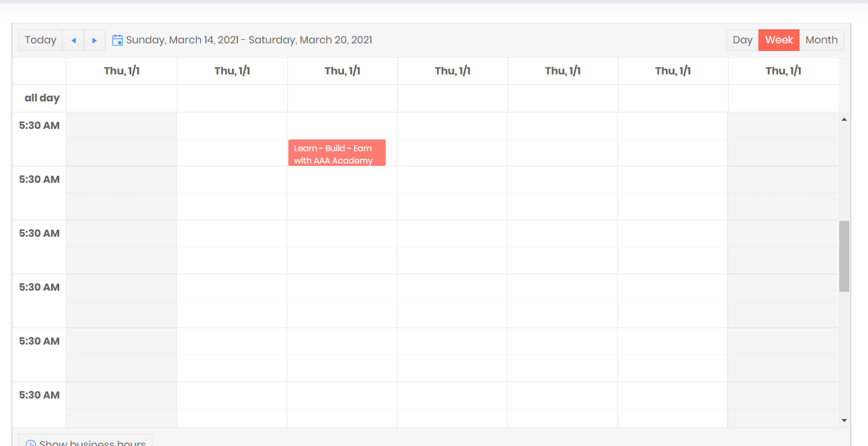Viewport: 868px width, 446px height.
Task: Switch to the Month view
Action: point(821,40)
